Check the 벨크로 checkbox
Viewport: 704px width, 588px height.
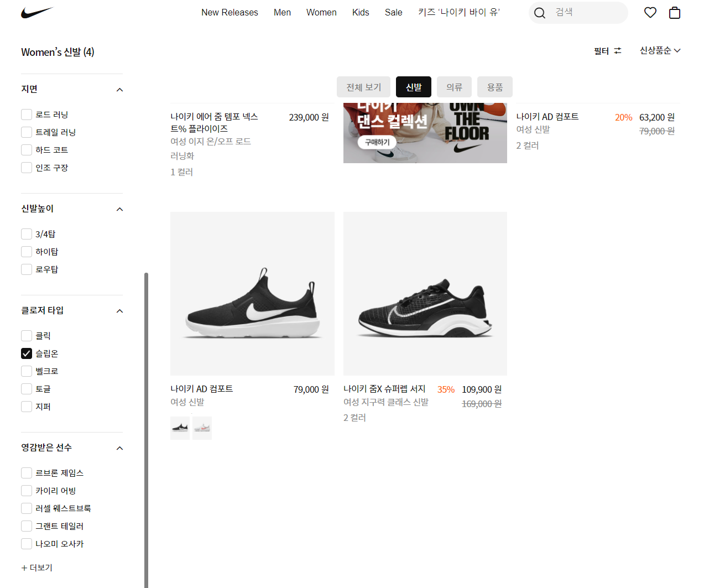tap(27, 371)
